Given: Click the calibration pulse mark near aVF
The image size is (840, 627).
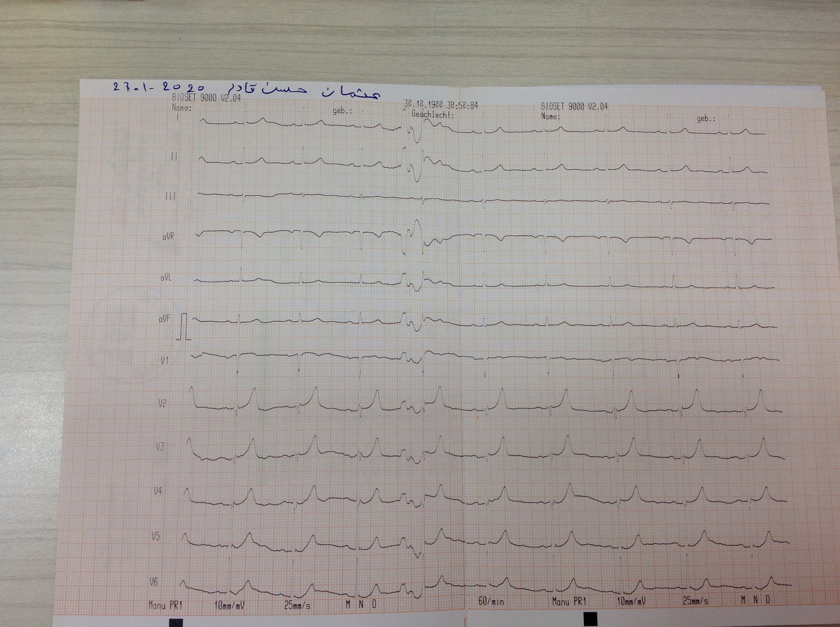Looking at the screenshot, I should [184, 327].
